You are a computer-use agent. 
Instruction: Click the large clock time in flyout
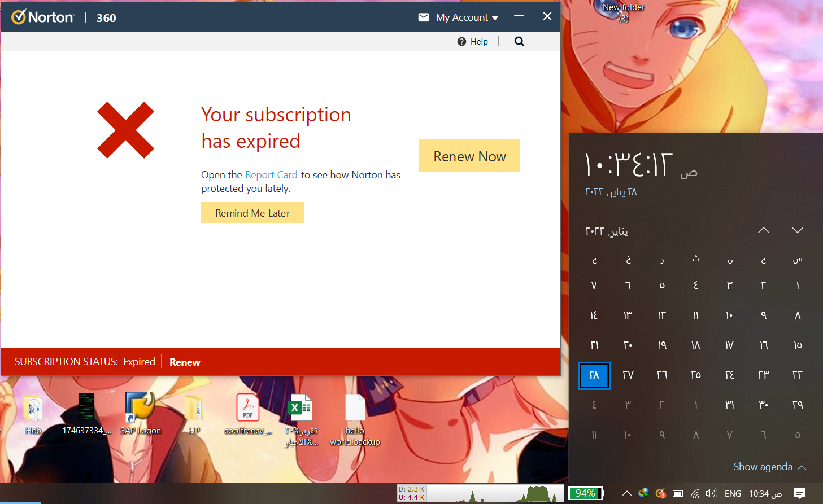click(x=628, y=165)
